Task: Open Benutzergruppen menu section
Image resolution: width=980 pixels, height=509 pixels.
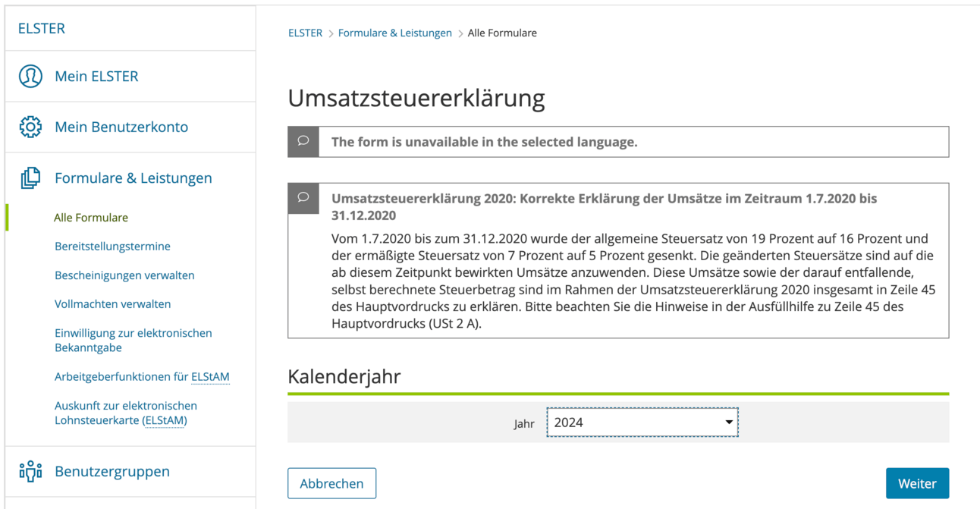Action: 112,471
